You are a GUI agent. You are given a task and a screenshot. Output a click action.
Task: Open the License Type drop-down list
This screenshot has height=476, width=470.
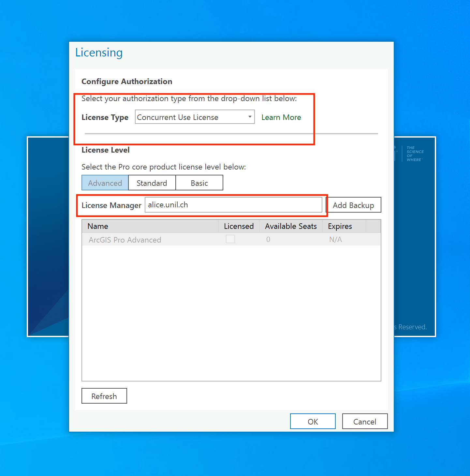(195, 117)
